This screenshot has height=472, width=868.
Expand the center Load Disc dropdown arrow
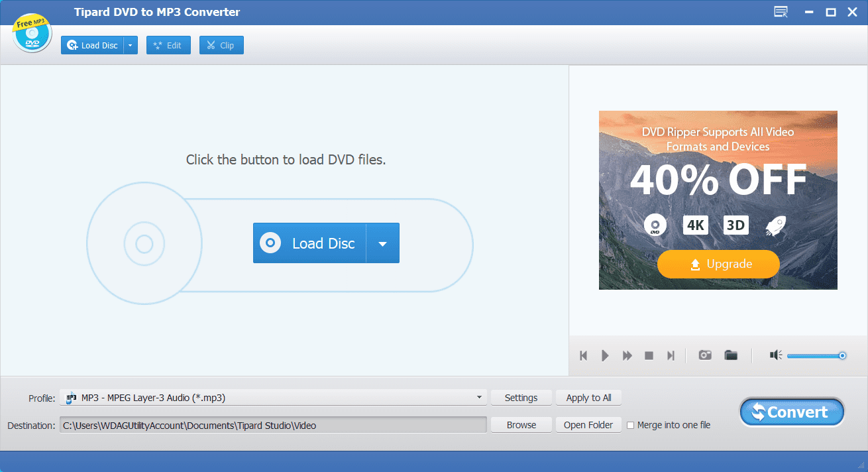pyautogui.click(x=382, y=243)
